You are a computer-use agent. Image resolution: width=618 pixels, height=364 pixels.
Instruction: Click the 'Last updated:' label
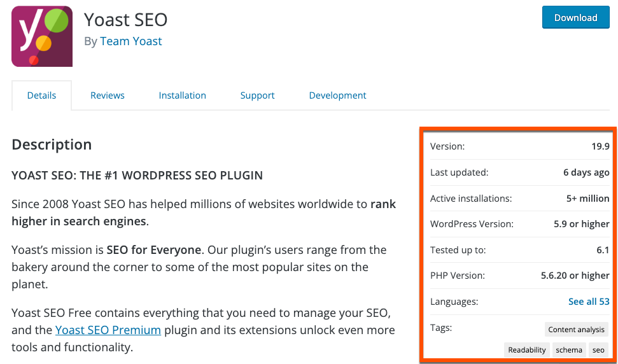459,172
